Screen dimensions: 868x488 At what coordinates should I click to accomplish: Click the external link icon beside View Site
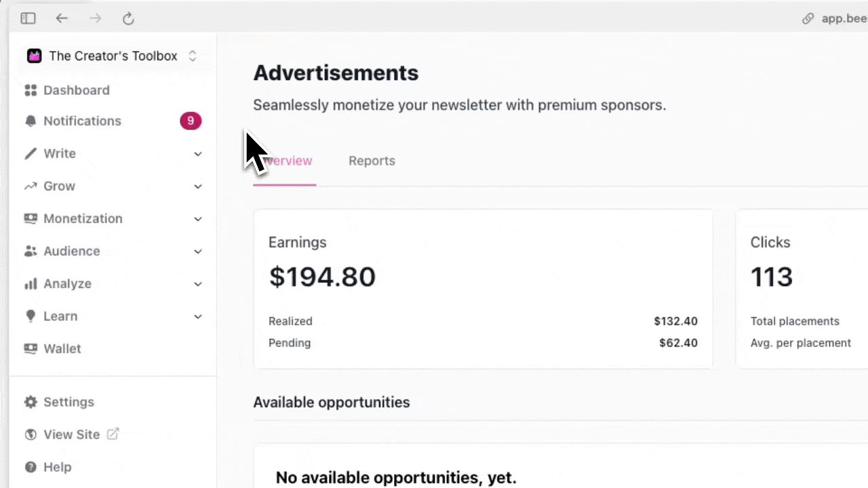click(x=113, y=434)
